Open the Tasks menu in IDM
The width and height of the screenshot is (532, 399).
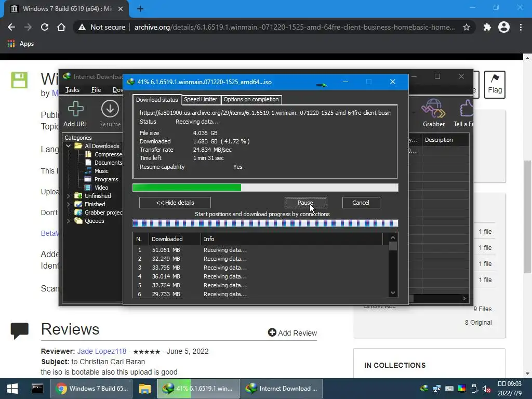click(x=72, y=89)
